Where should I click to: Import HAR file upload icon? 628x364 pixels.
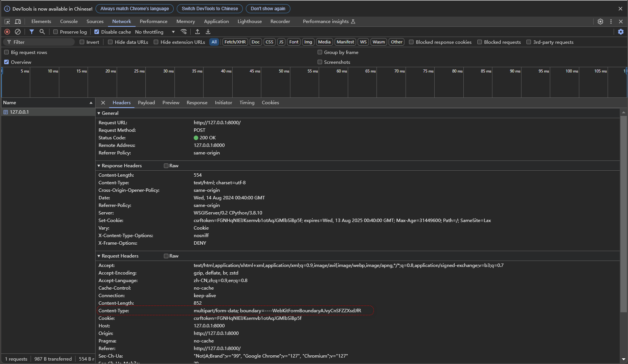tap(198, 32)
